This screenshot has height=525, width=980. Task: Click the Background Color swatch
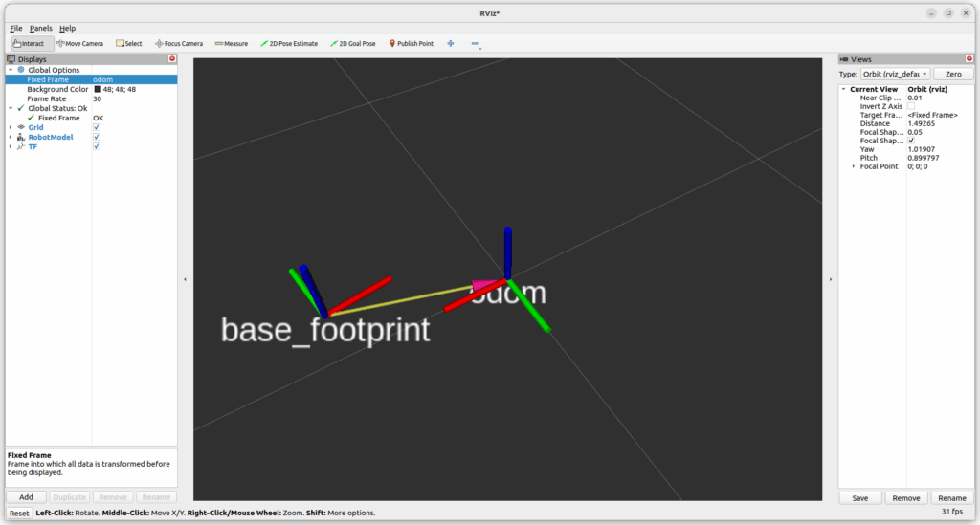coord(98,89)
